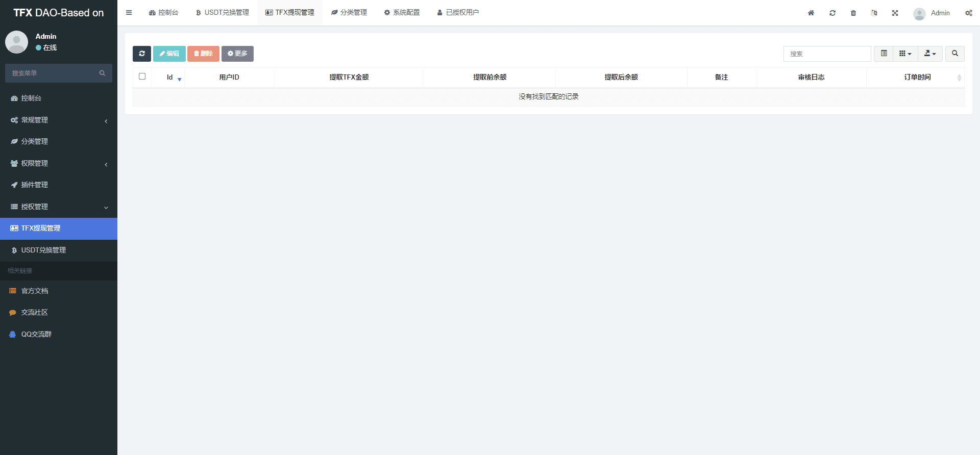Expand 常规管理 sidebar menu
The height and width of the screenshot is (455, 980).
(59, 120)
